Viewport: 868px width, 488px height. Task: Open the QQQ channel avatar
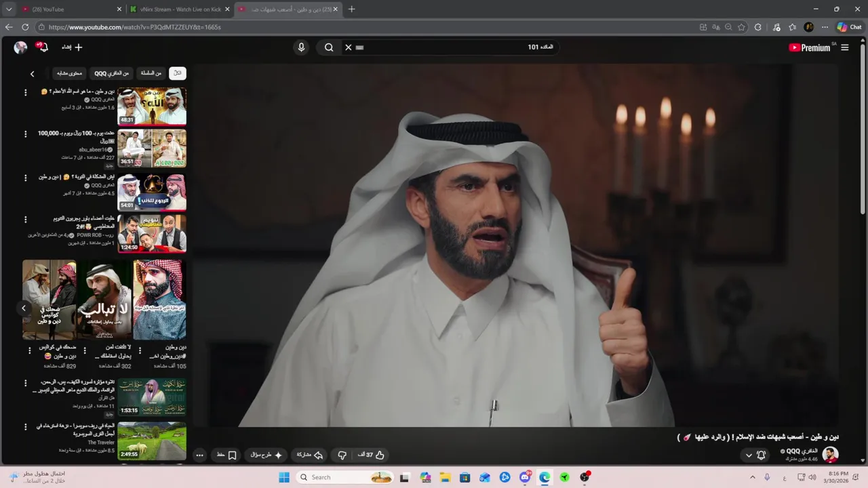click(x=830, y=455)
